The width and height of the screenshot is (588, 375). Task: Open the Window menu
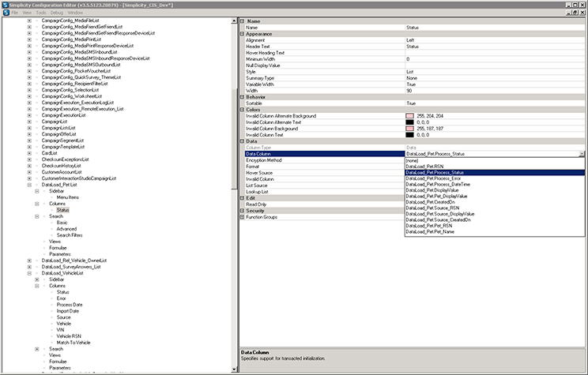tap(75, 13)
